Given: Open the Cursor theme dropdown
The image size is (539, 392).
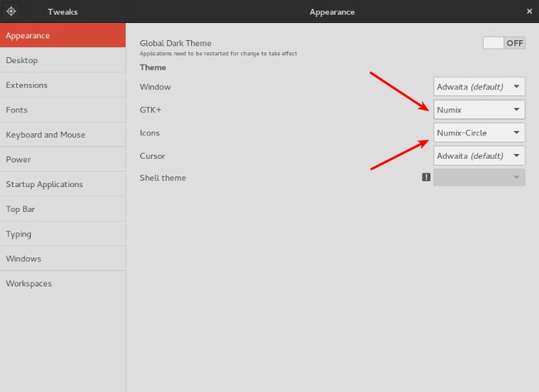Looking at the screenshot, I should (x=479, y=156).
